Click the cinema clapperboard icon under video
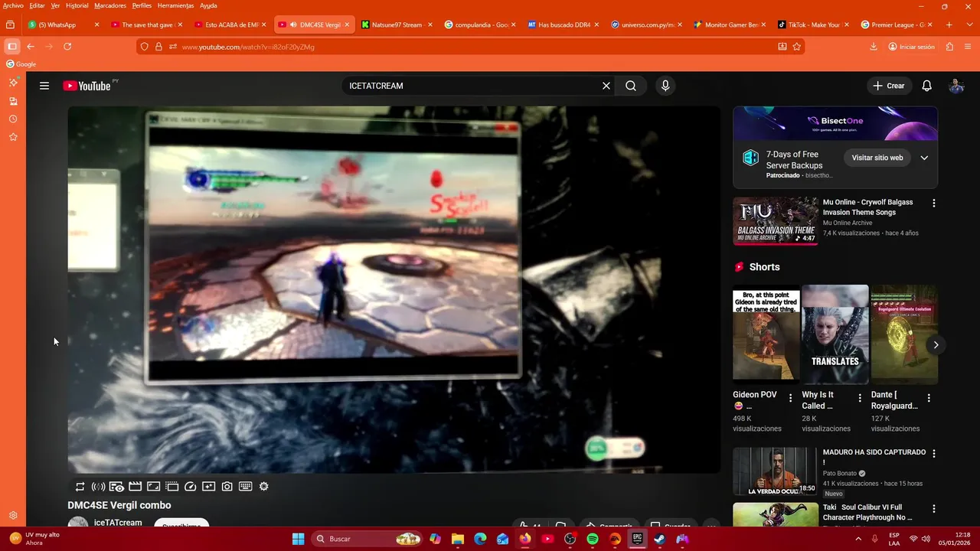 pyautogui.click(x=136, y=487)
